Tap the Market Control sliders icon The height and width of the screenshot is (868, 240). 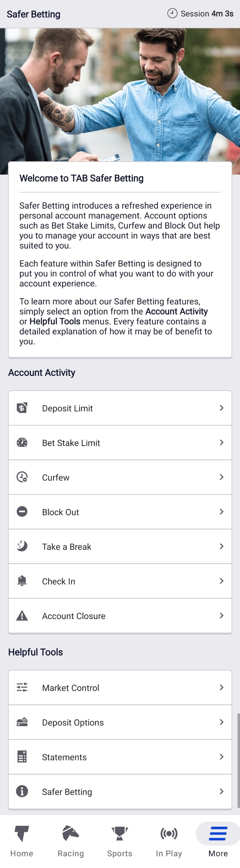point(22,687)
